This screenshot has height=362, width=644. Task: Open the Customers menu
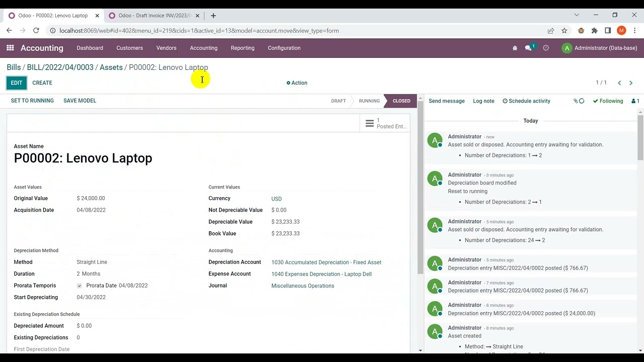coord(130,48)
